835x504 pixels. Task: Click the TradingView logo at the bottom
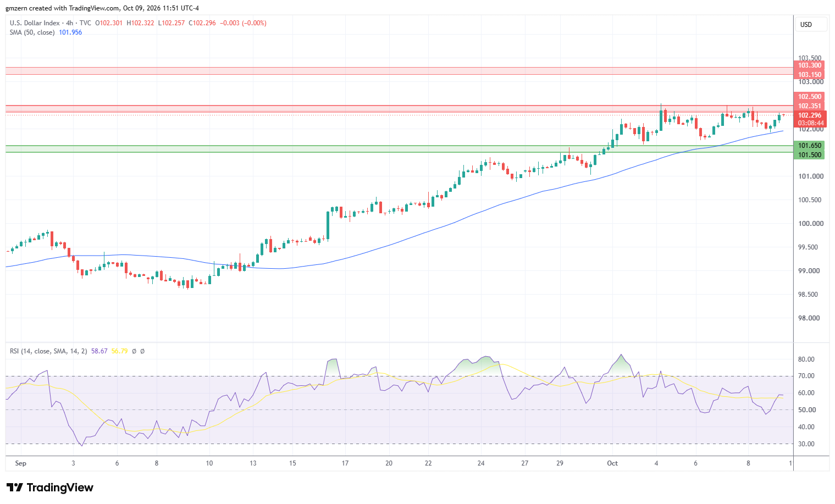(x=50, y=488)
